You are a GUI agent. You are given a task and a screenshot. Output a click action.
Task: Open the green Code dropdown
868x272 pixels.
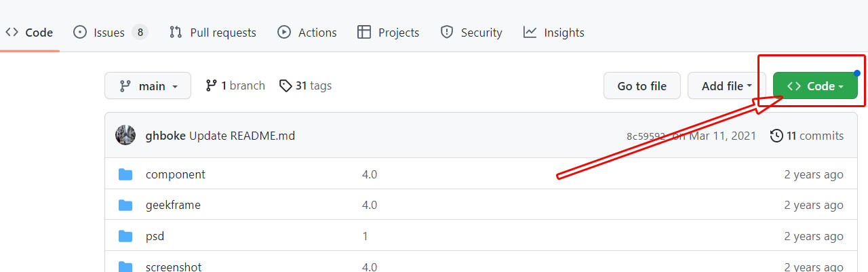click(815, 85)
